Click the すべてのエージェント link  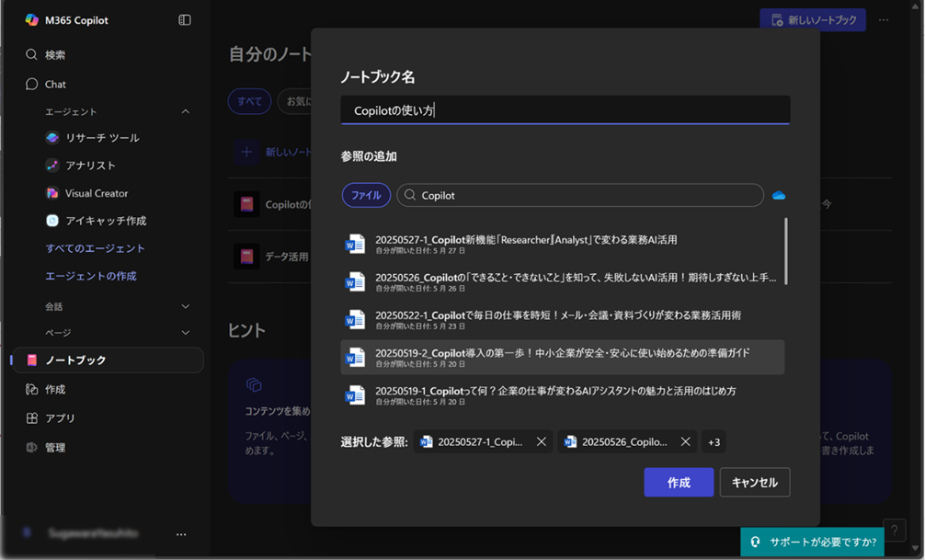coord(95,248)
